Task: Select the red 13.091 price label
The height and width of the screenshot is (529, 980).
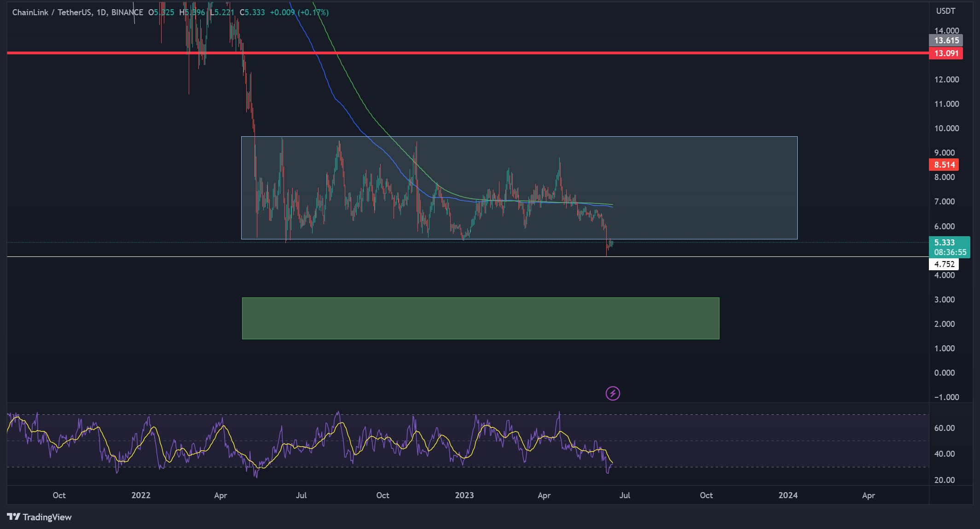Action: [x=946, y=53]
